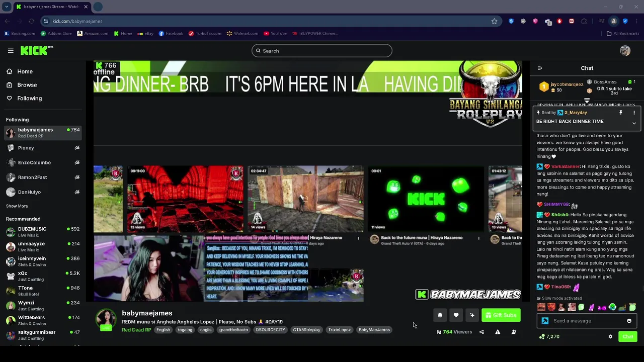
Task: Open xQc channel in Recommended
Action: (x=43, y=276)
